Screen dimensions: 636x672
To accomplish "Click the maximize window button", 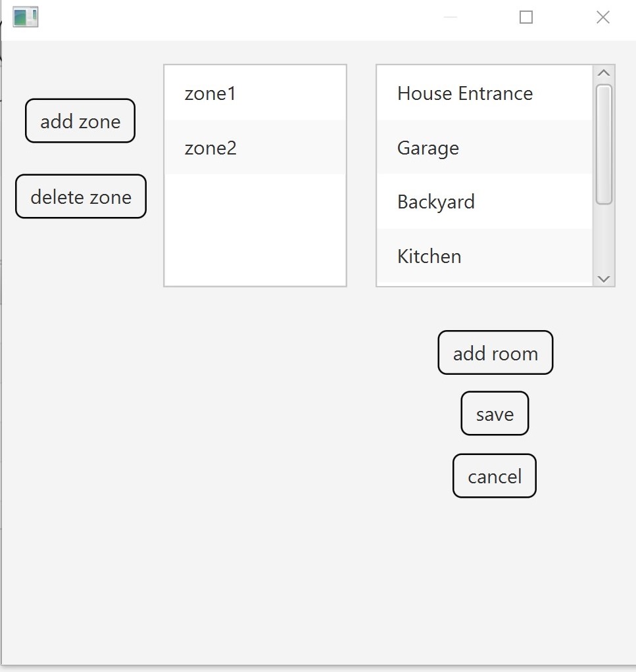I will (526, 17).
